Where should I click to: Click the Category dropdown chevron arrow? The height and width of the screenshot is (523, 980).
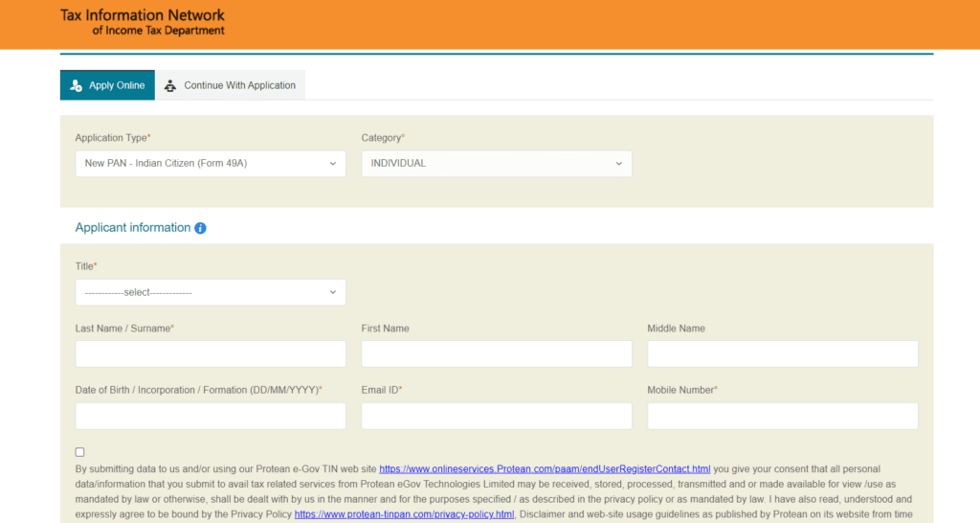tap(619, 164)
